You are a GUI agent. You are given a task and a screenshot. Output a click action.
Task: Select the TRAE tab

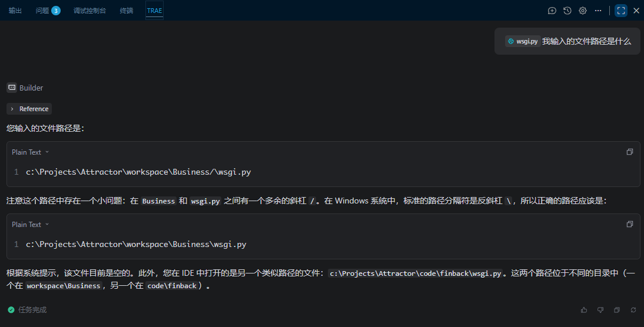pos(154,11)
